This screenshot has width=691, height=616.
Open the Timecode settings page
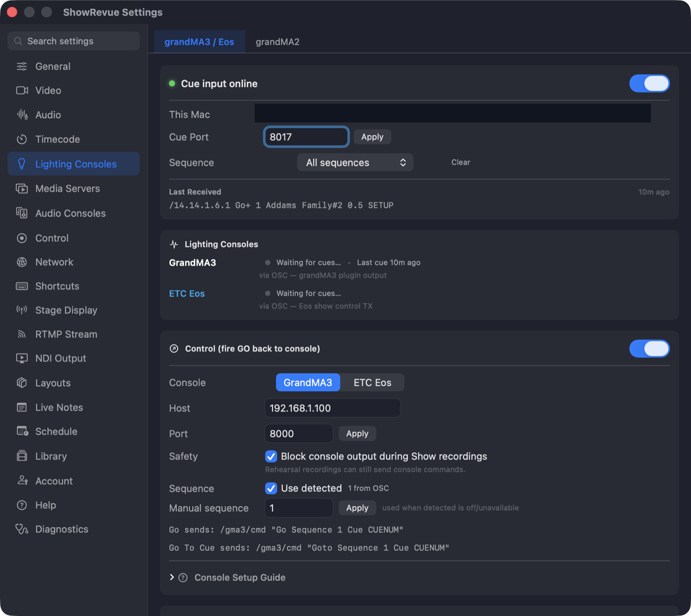click(x=73, y=139)
